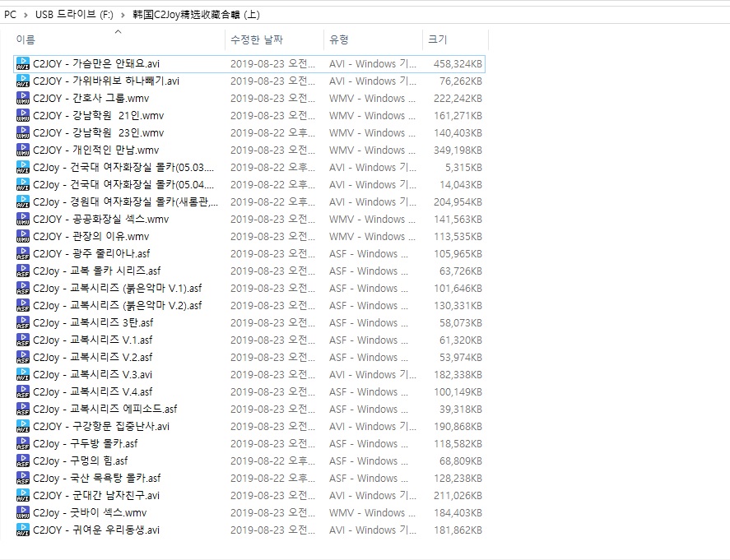Expand the chevron right after PC breadcrumb
The image size is (730, 560).
pos(26,15)
